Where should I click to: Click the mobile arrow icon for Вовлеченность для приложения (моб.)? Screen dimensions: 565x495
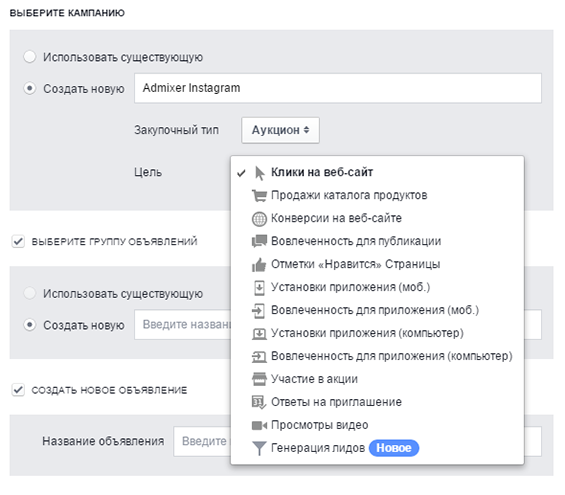pyautogui.click(x=258, y=311)
